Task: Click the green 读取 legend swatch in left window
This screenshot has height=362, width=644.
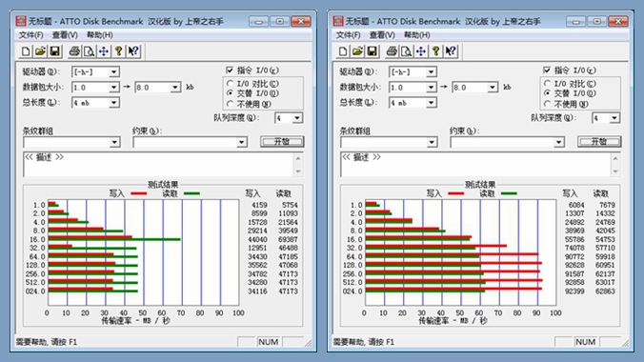Action: 191,193
